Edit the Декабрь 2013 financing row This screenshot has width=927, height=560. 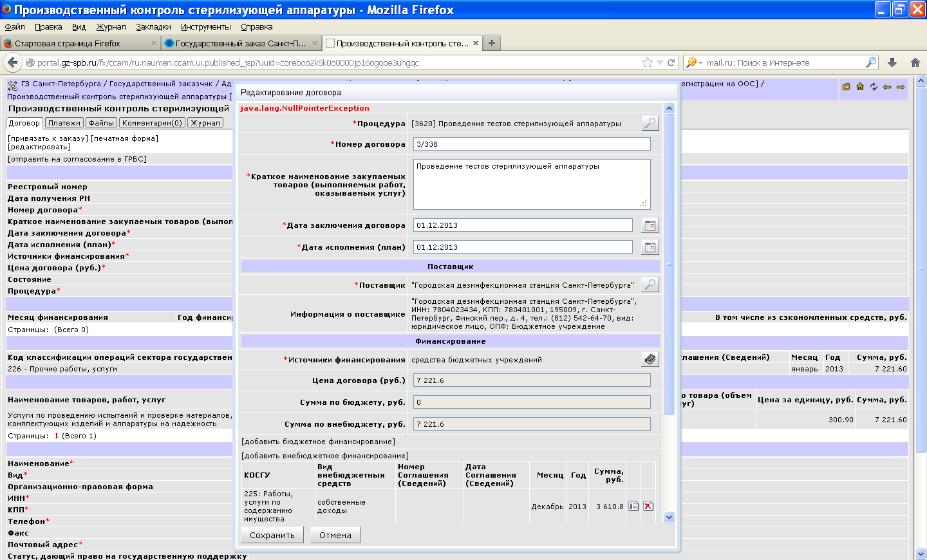[633, 507]
